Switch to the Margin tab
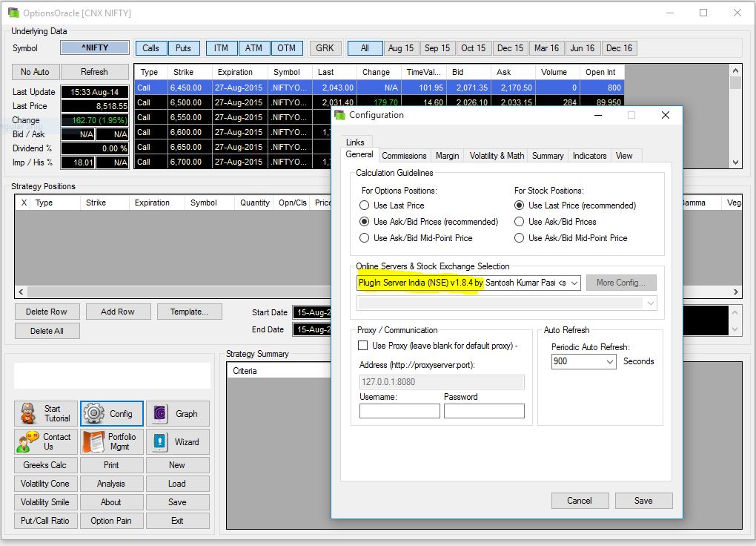Image resolution: width=756 pixels, height=546 pixels. coord(448,156)
